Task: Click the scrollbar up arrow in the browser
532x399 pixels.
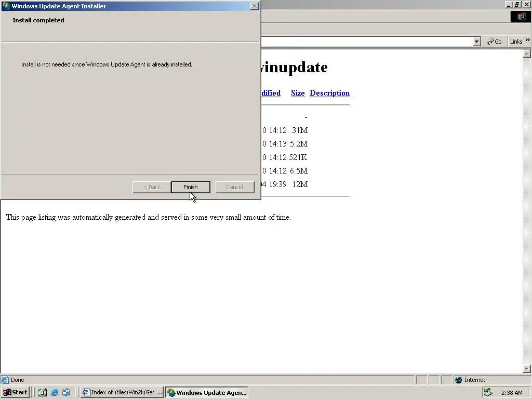Action: tap(527, 54)
